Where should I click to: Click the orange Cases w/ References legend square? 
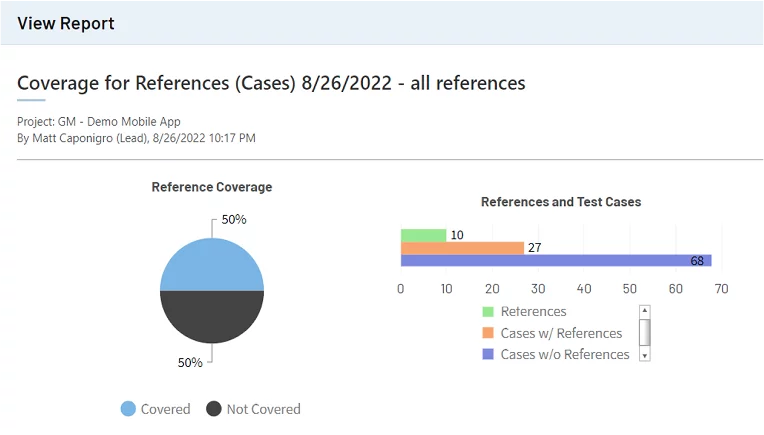pyautogui.click(x=488, y=333)
